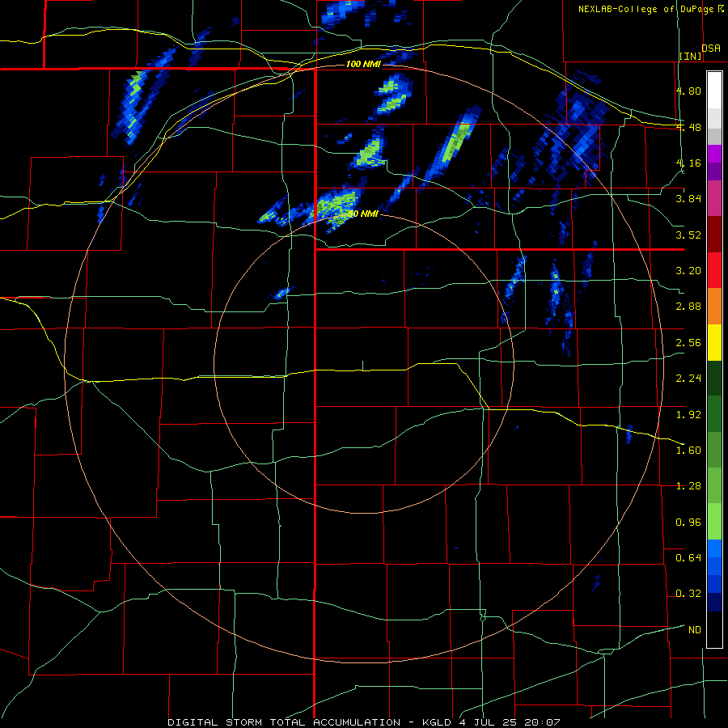Viewport: 728px width, 728px height.
Task: Click the ND legend label
Action: 695,630
